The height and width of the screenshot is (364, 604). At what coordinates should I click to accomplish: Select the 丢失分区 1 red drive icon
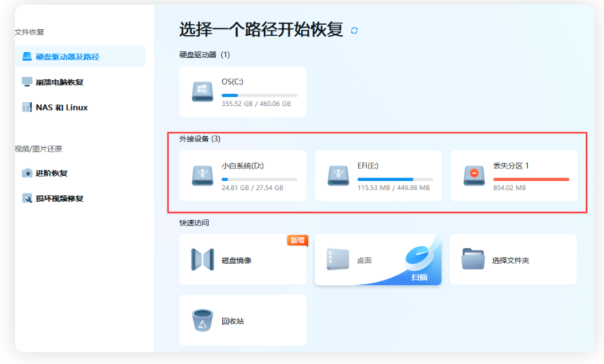[x=474, y=176]
